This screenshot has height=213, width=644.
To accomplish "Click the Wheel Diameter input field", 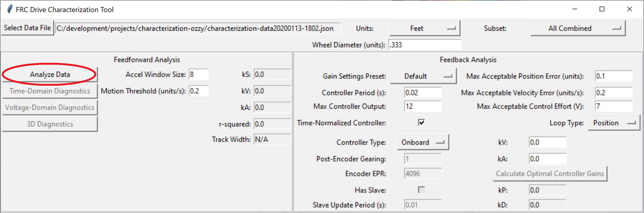I will pos(425,45).
